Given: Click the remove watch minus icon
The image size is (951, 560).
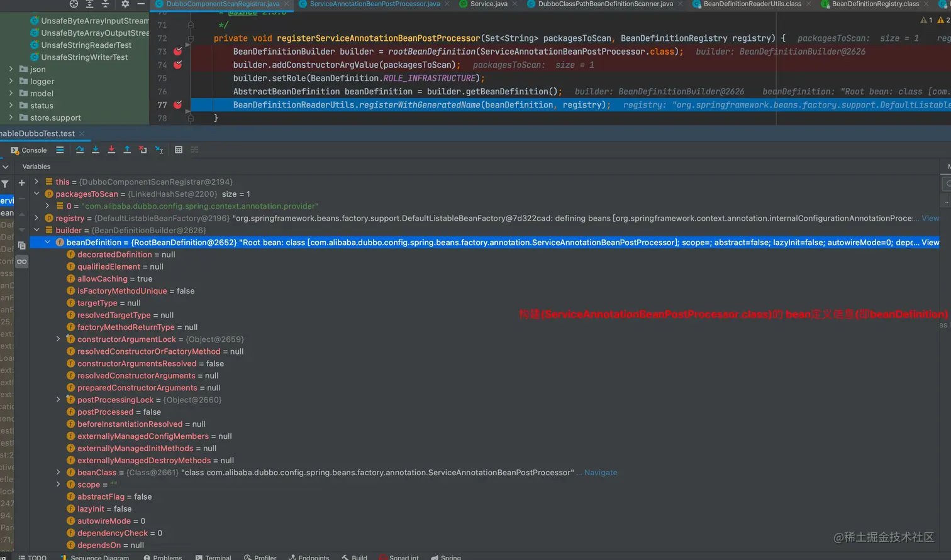Looking at the screenshot, I should click(x=21, y=199).
